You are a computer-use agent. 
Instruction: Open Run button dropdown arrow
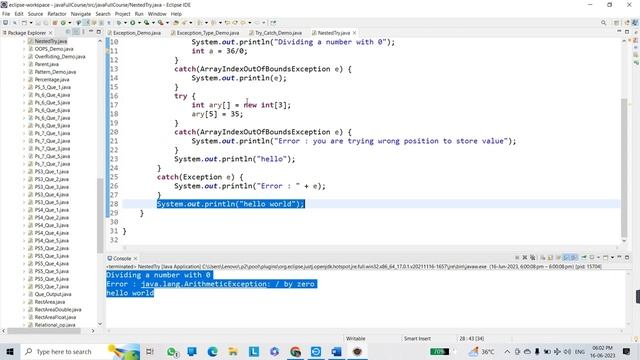pyautogui.click(x=139, y=23)
